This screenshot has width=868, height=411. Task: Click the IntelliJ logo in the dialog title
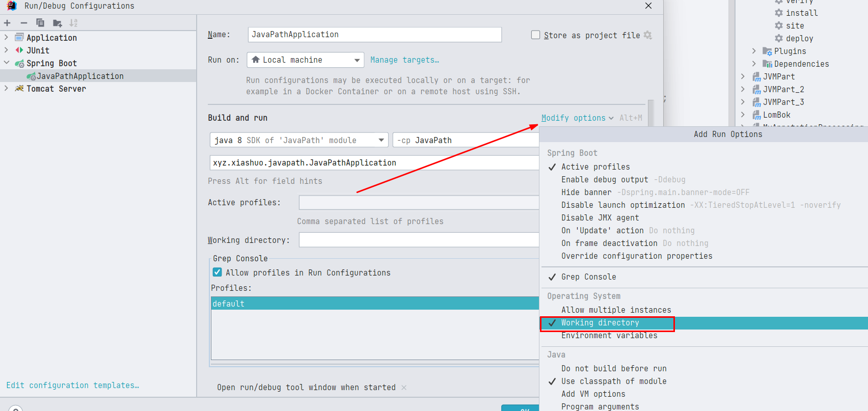pyautogui.click(x=11, y=6)
